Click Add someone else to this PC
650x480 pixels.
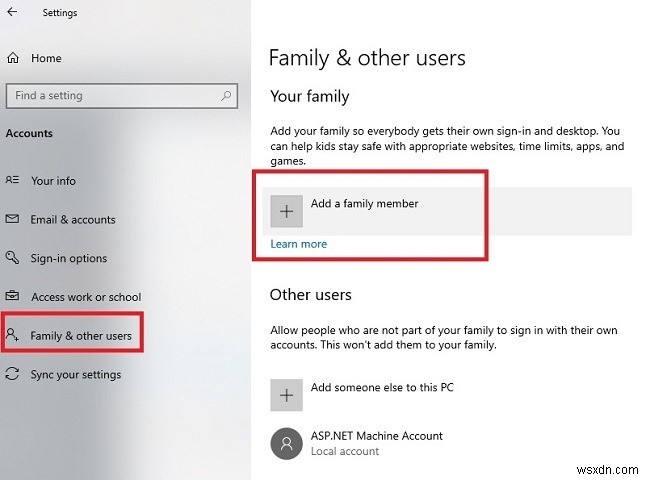tap(382, 387)
